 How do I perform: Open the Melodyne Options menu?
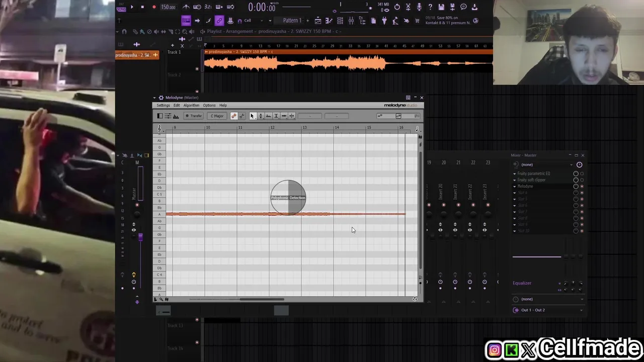pyautogui.click(x=209, y=105)
